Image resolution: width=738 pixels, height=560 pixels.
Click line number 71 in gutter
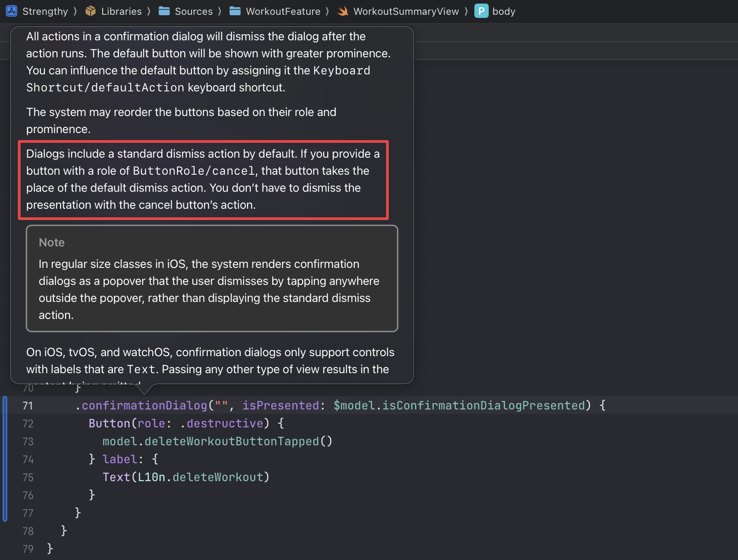[x=28, y=406]
